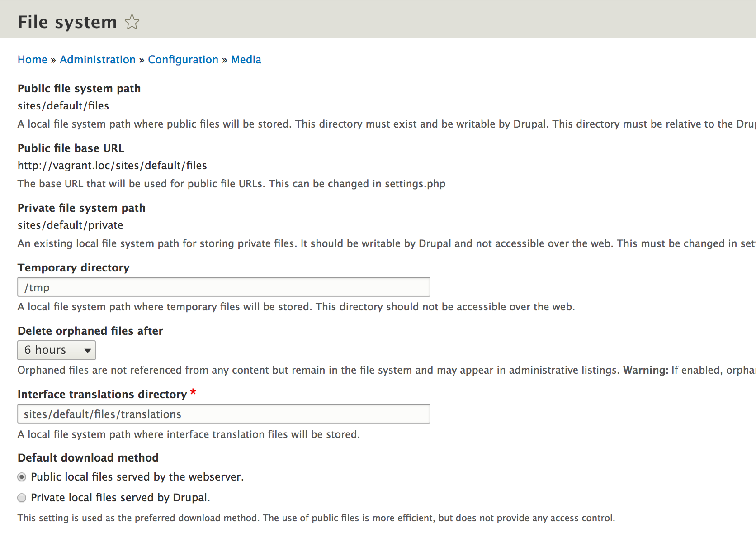The height and width of the screenshot is (533, 756).
Task: Navigate to the Configuration breadcrumb
Action: [x=183, y=60]
